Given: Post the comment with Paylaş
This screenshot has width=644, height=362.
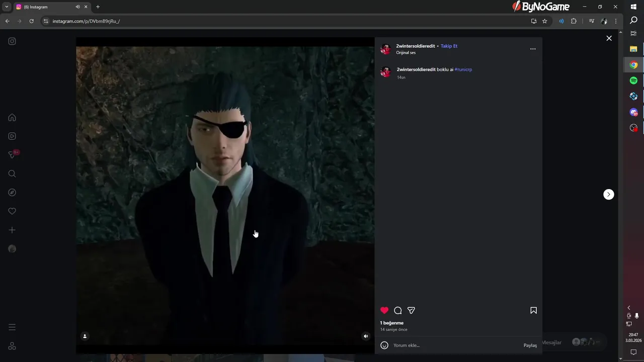Looking at the screenshot, I should [x=530, y=345].
